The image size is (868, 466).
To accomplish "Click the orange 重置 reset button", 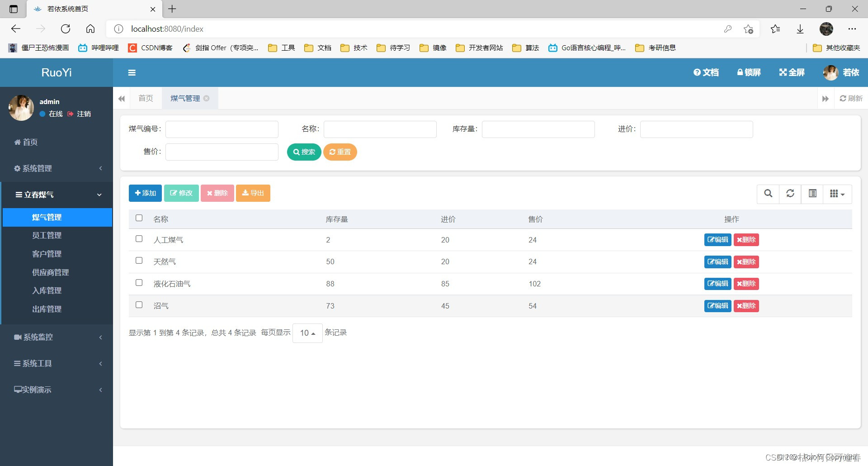I will (340, 152).
